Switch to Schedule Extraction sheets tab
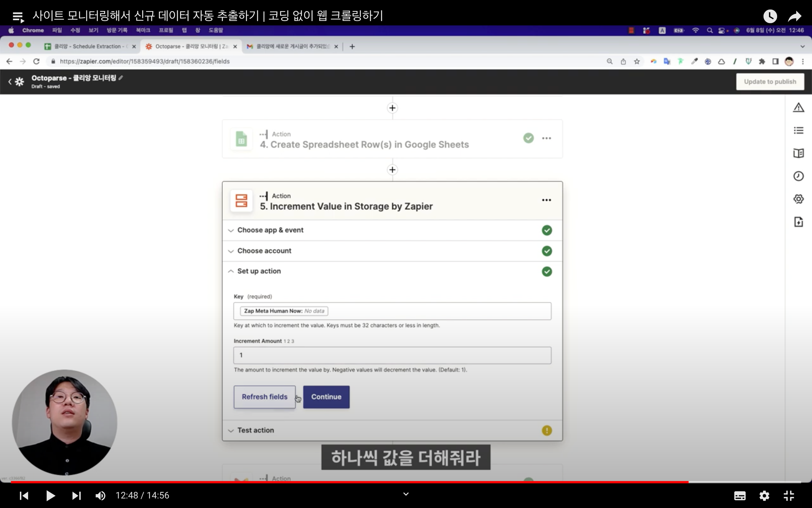Viewport: 812px width, 508px height. click(x=90, y=46)
